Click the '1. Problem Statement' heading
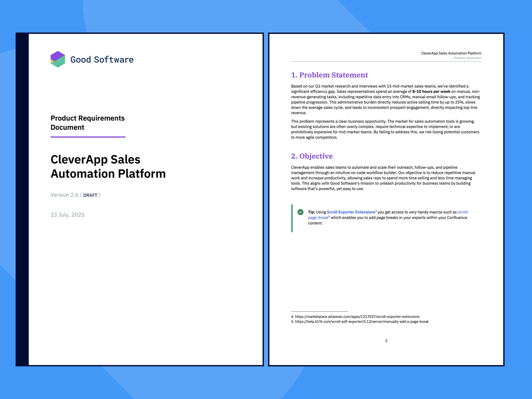 (x=330, y=75)
